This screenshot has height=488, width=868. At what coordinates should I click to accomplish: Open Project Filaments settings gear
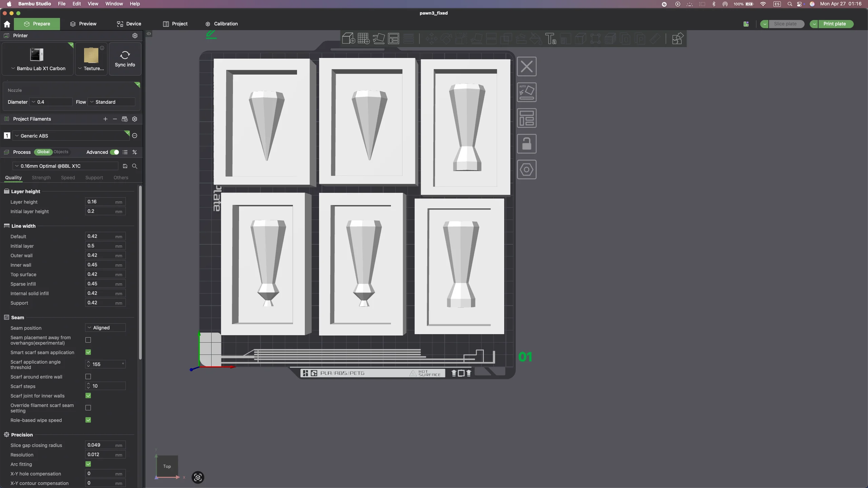135,119
